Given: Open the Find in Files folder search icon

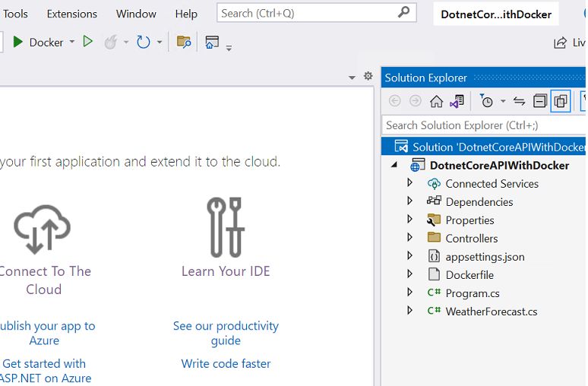Looking at the screenshot, I should 184,42.
